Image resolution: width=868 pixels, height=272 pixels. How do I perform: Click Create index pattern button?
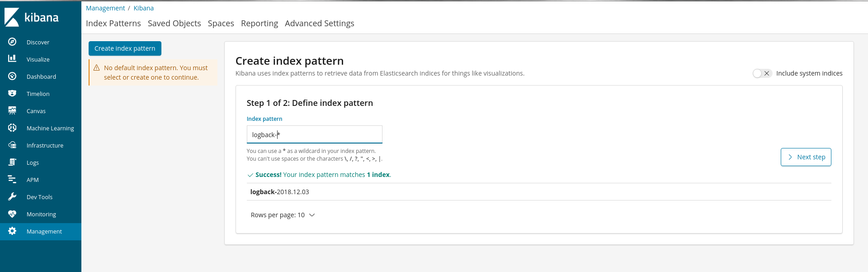[125, 48]
